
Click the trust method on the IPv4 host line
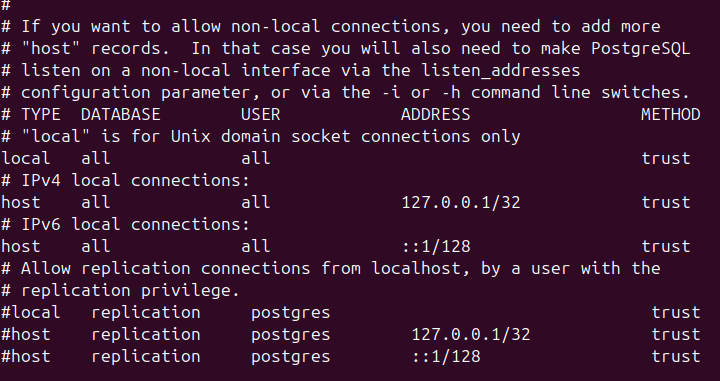[x=666, y=202]
